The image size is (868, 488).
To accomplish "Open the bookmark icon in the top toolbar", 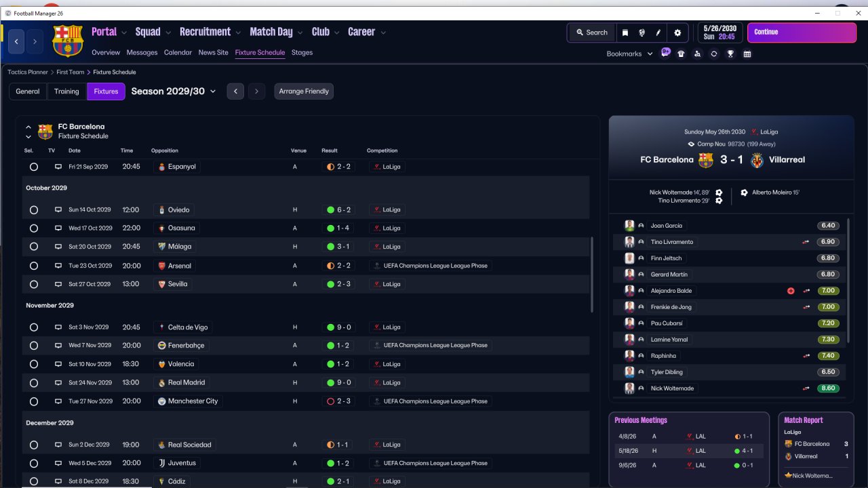I will [x=625, y=33].
